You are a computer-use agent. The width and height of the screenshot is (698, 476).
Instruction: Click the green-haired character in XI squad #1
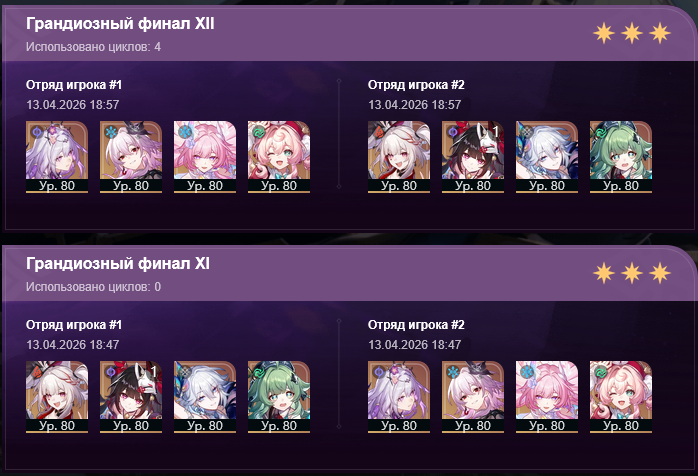(x=279, y=396)
